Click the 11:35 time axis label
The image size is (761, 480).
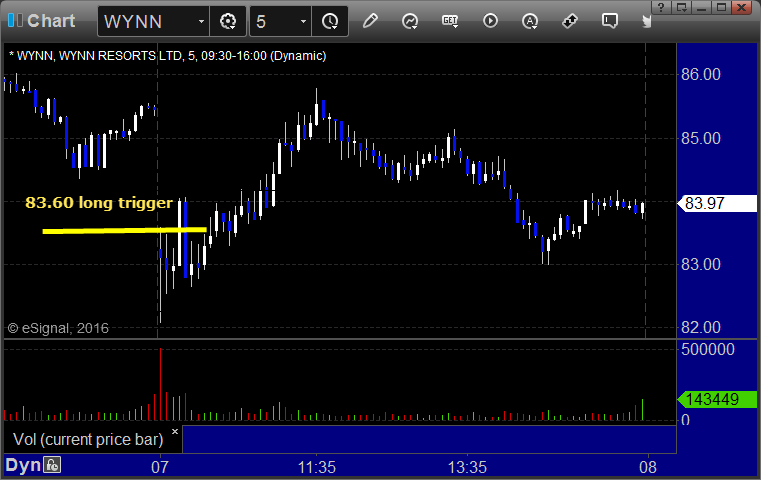click(x=316, y=467)
